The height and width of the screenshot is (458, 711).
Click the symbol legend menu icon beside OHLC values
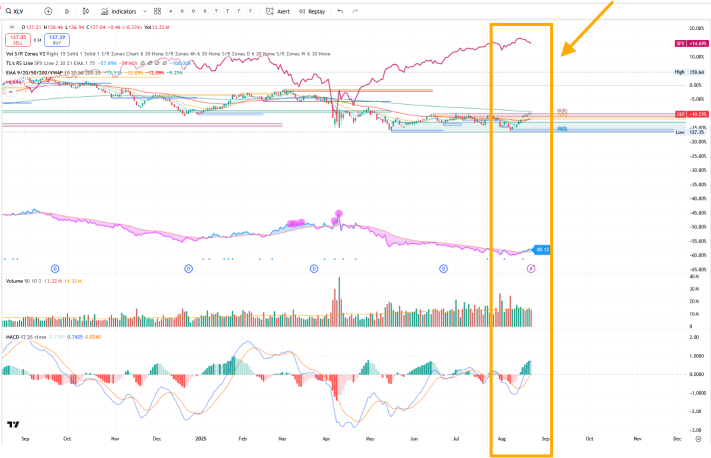(x=11, y=27)
